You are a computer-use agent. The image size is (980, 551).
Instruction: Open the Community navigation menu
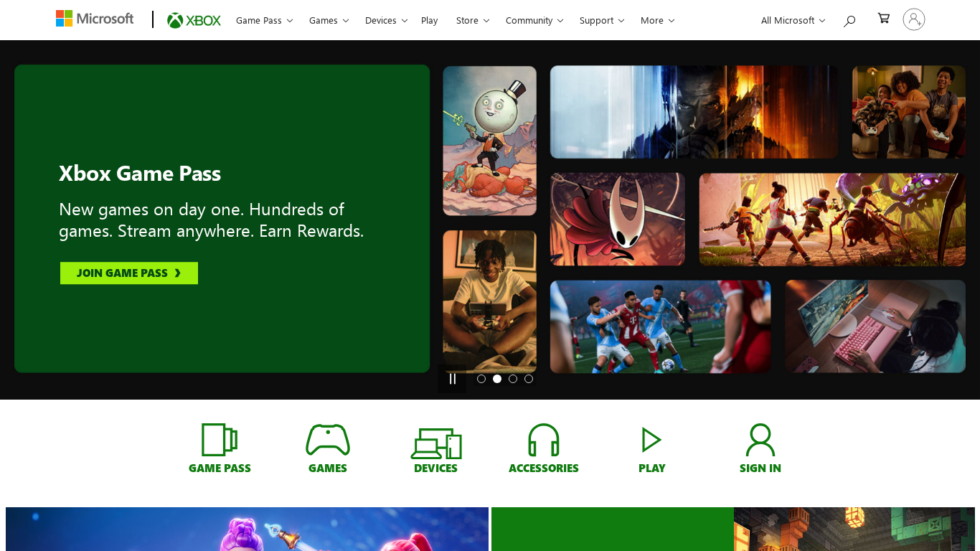click(x=534, y=20)
